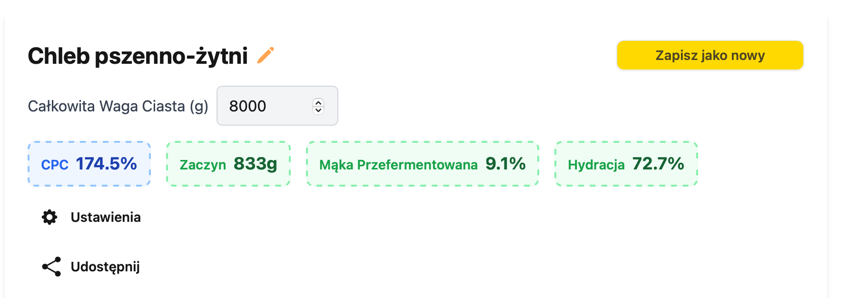Focus the total dough weight input field

(277, 106)
